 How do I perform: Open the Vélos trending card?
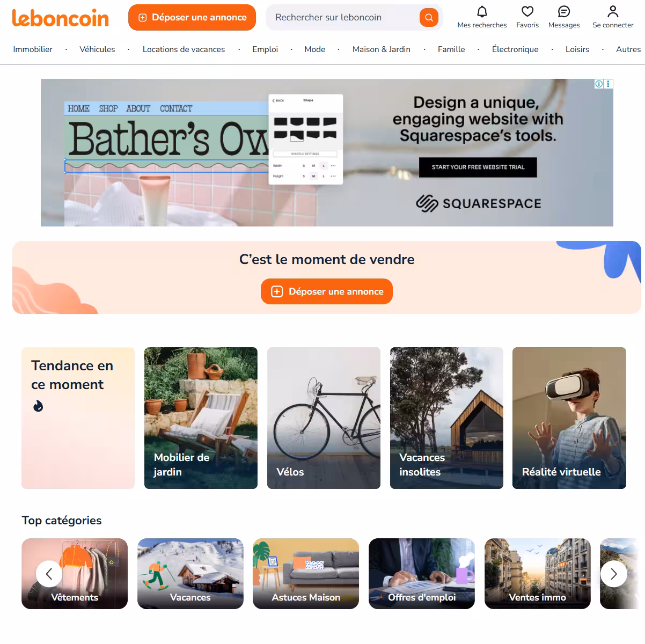(324, 418)
